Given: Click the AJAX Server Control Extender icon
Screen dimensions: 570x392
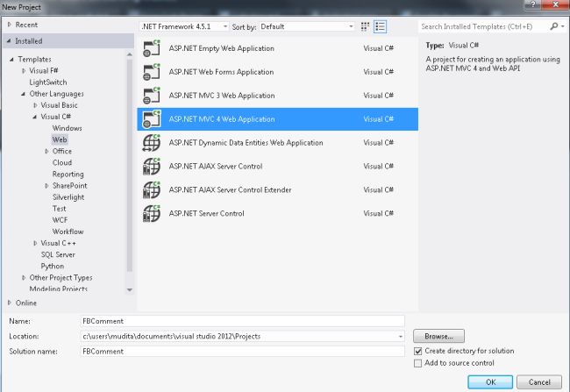Looking at the screenshot, I should pyautogui.click(x=152, y=190).
